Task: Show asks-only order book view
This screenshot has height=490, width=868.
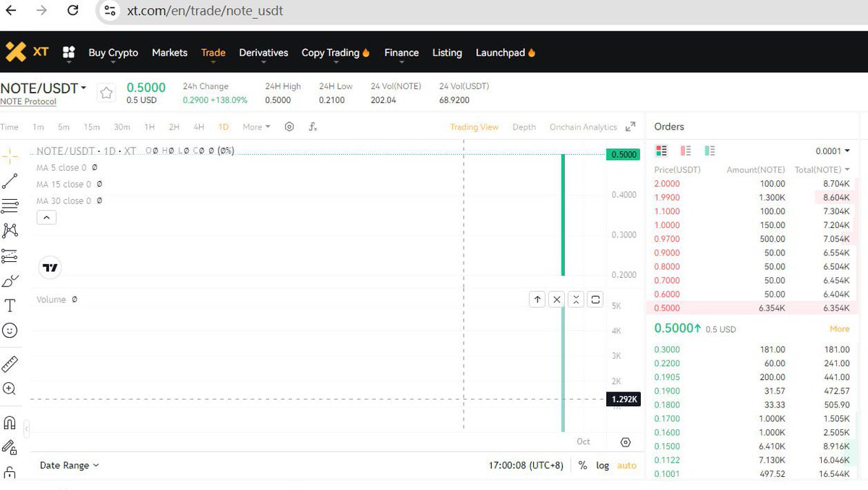Action: (x=686, y=151)
